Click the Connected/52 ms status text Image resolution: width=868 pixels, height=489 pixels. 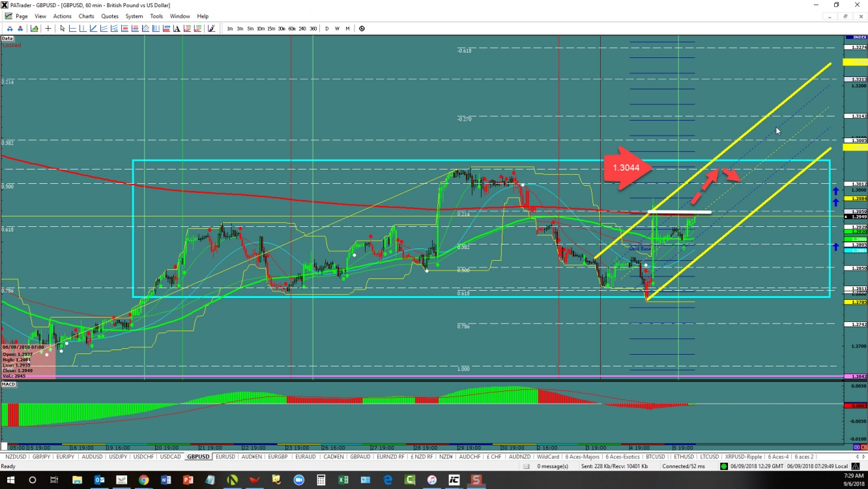click(684, 466)
